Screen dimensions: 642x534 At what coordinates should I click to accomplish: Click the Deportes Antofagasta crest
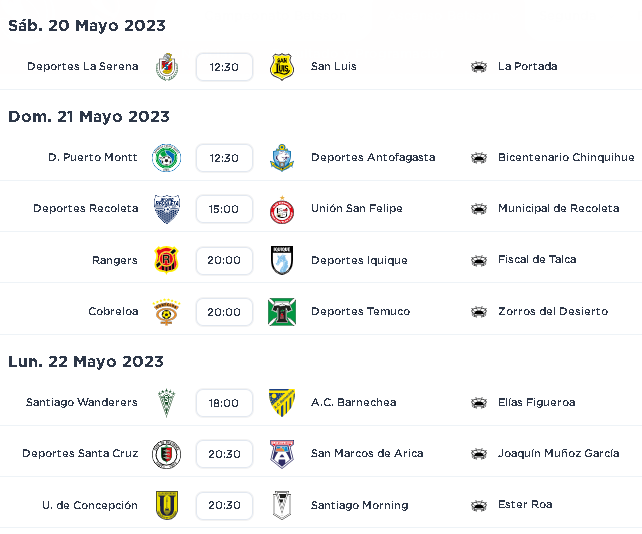[x=282, y=158]
